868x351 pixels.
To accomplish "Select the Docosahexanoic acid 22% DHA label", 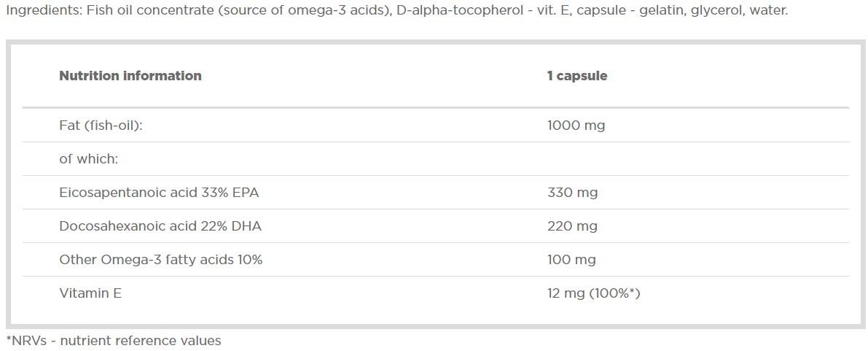I will pyautogui.click(x=160, y=226).
